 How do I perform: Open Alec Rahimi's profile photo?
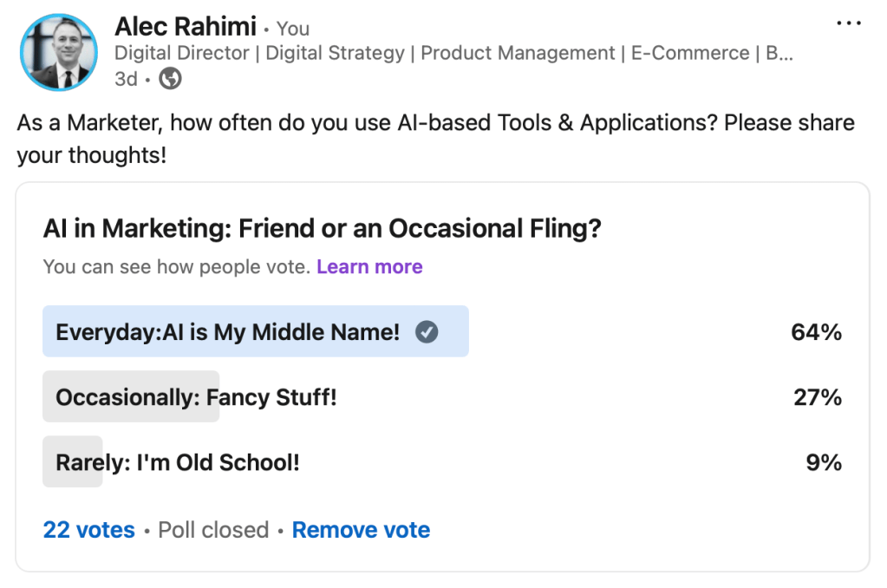pos(59,53)
